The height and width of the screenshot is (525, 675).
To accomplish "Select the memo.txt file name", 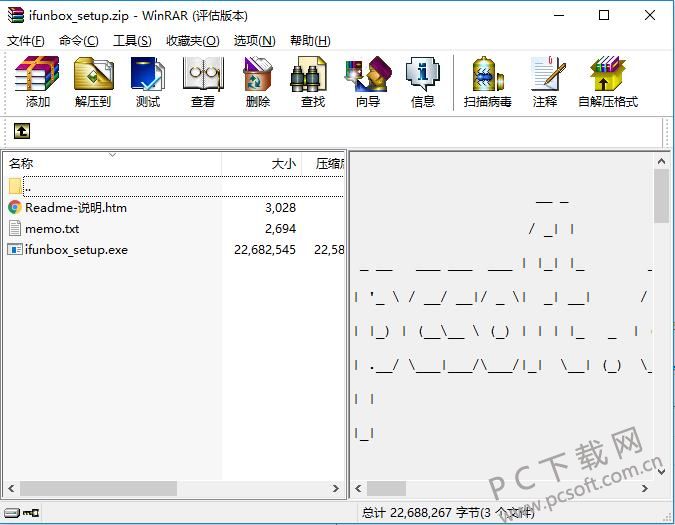I will pyautogui.click(x=52, y=229).
